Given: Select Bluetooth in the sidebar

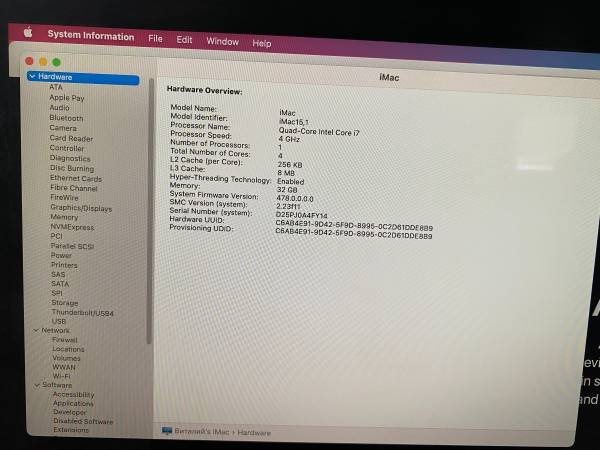Looking at the screenshot, I should pos(66,118).
